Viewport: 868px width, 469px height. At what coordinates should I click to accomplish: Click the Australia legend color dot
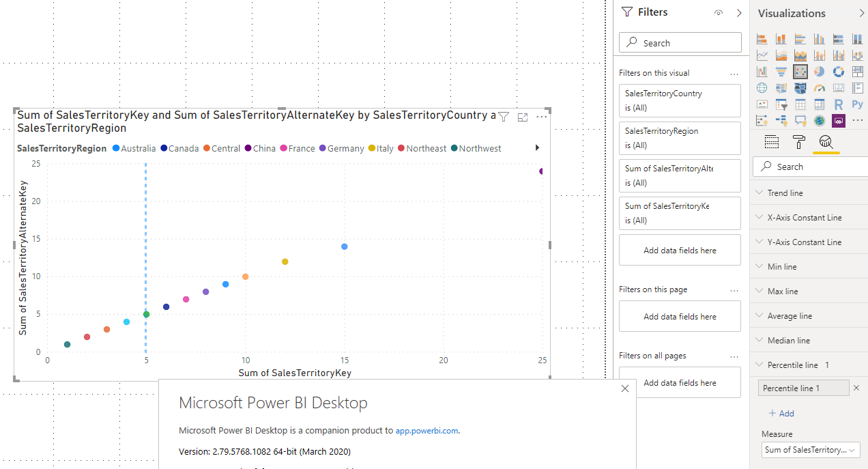pos(116,148)
